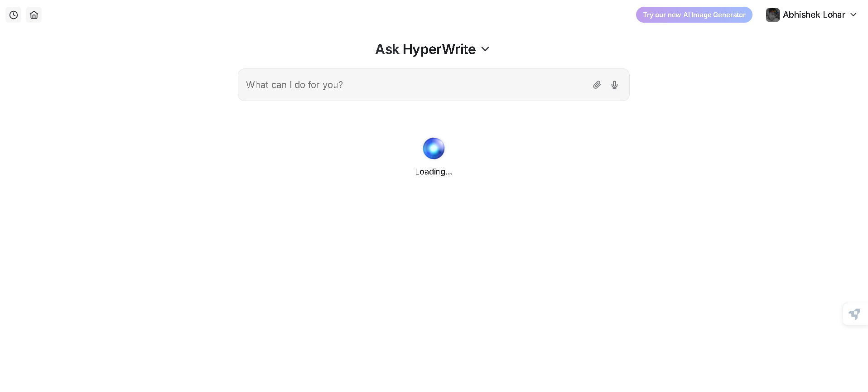The image size is (868, 392).
Task: Open the Ask HyperWrite mode selector heading
Action: point(433,49)
